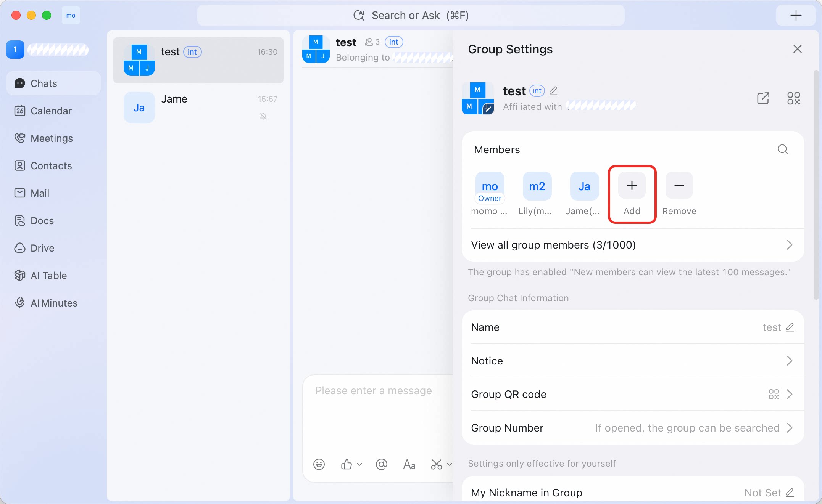
Task: Search group members with magnifier icon
Action: click(x=783, y=149)
